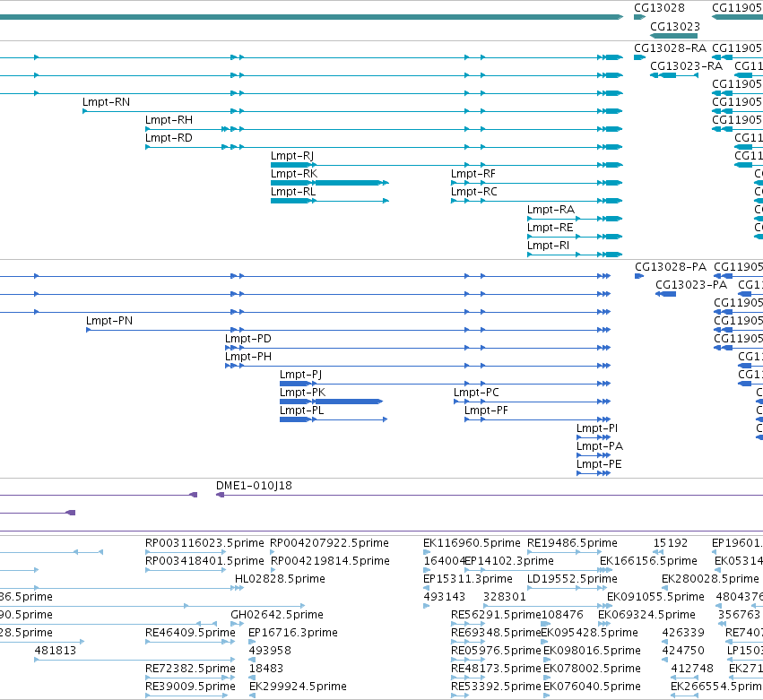This screenshot has height=700, width=763.
Task: Open protein CG13023-PA
Action: click(x=691, y=285)
